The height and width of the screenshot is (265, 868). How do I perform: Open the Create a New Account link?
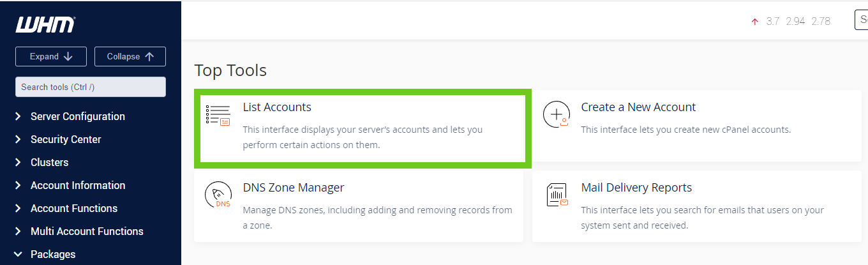click(638, 107)
